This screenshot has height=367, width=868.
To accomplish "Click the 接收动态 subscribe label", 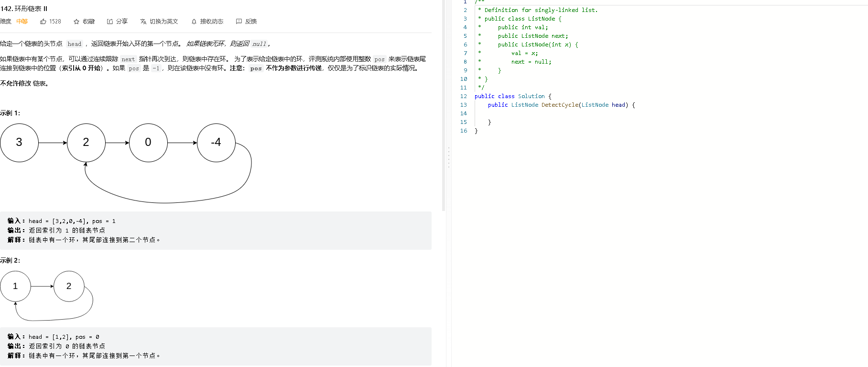I will click(x=212, y=22).
